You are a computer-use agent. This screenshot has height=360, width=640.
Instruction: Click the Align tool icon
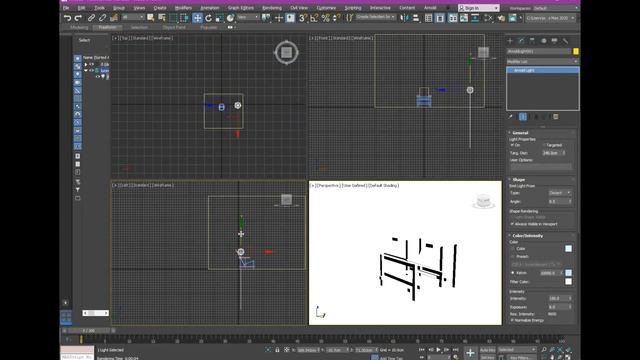tap(416, 18)
